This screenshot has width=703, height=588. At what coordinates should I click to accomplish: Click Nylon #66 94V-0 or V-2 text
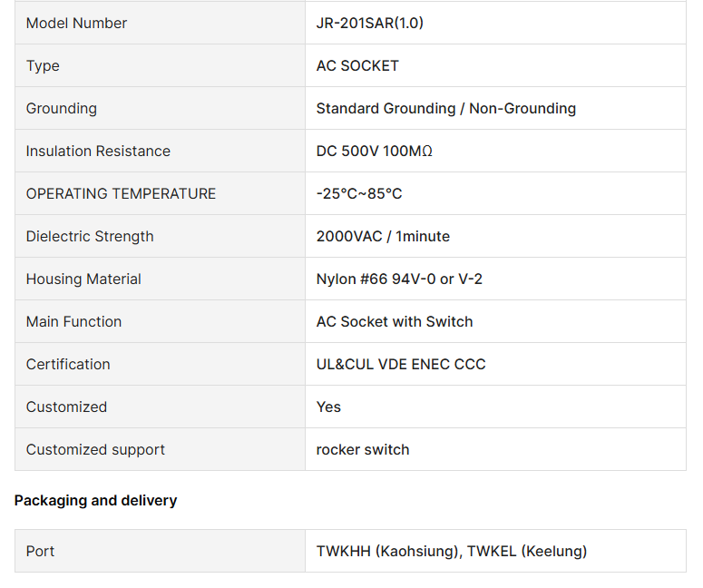(399, 279)
